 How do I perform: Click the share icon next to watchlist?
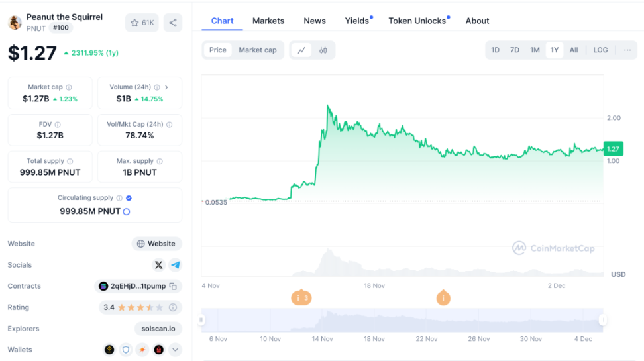click(x=173, y=23)
